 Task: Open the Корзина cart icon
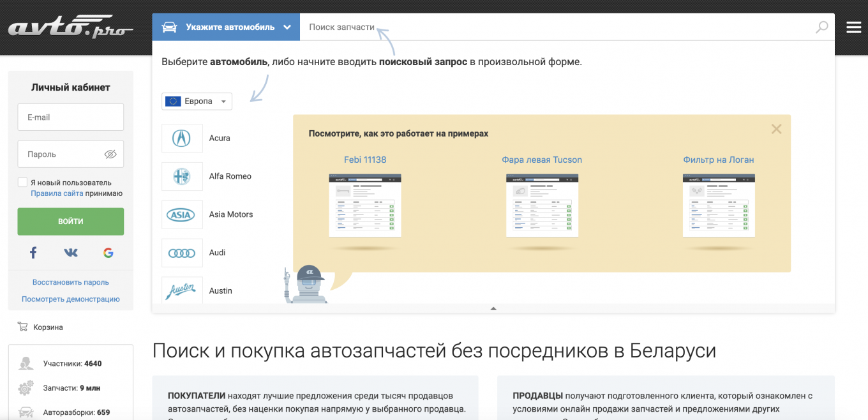21,326
